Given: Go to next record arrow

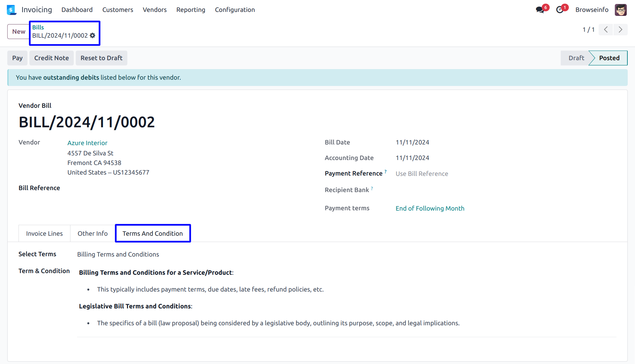Looking at the screenshot, I should click(x=620, y=29).
